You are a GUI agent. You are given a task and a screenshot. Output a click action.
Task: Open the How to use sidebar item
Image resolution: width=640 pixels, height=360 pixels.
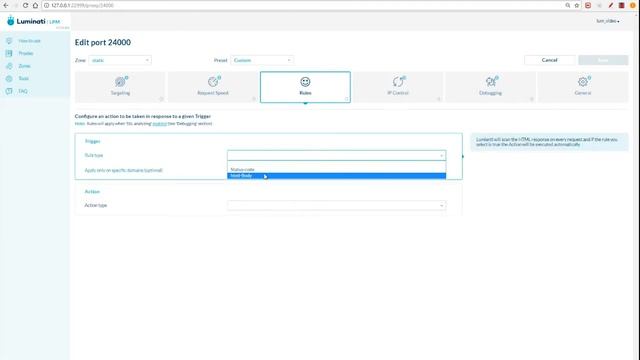[x=29, y=41]
